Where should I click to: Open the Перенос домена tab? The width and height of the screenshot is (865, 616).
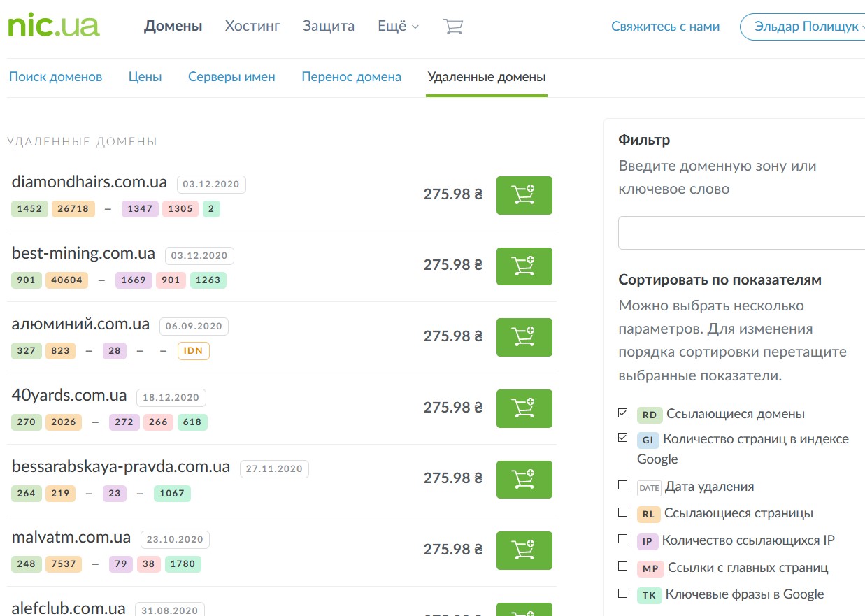(x=351, y=77)
